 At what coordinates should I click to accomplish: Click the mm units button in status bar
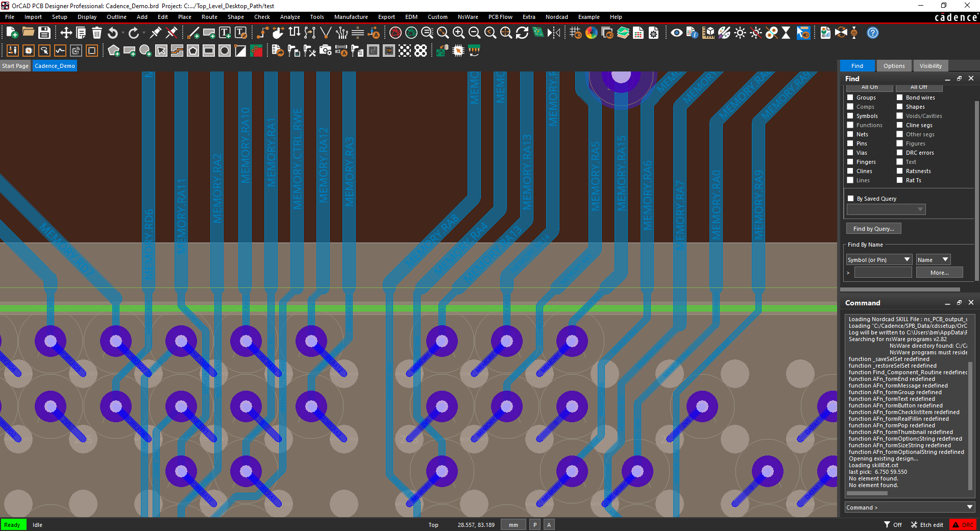[x=513, y=525]
